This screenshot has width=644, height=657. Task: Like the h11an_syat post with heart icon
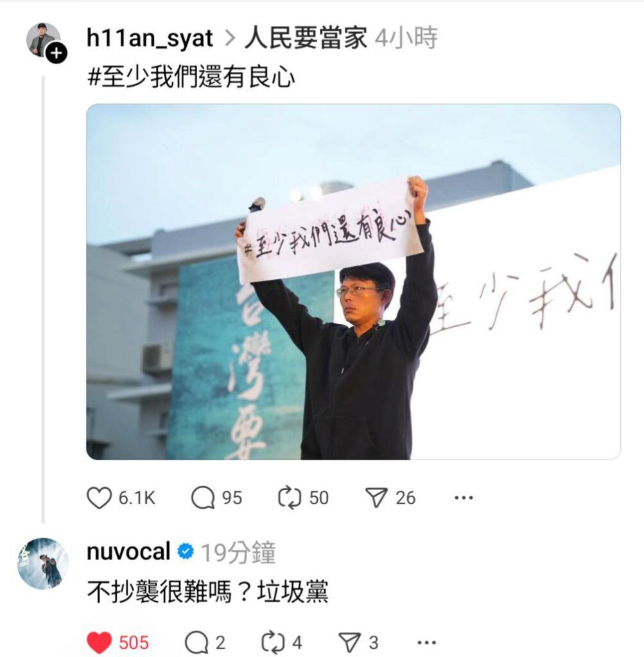99,498
